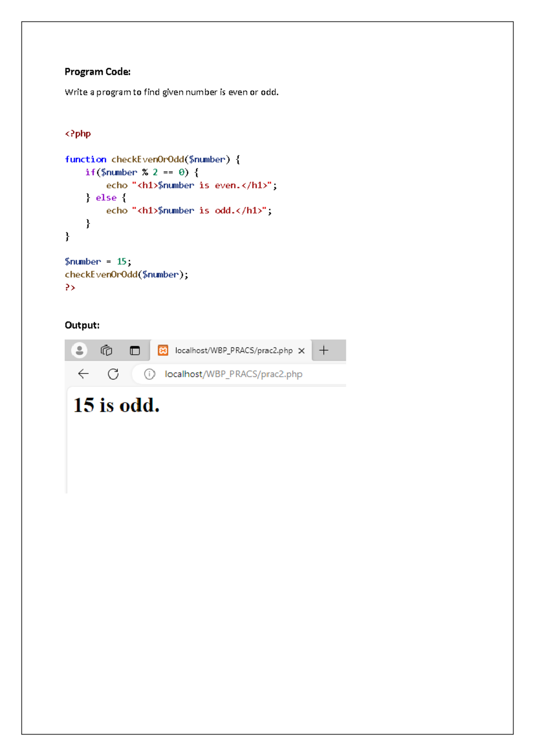535x756 pixels.
Task: Click the 'Program Code:' heading
Action: pos(98,72)
